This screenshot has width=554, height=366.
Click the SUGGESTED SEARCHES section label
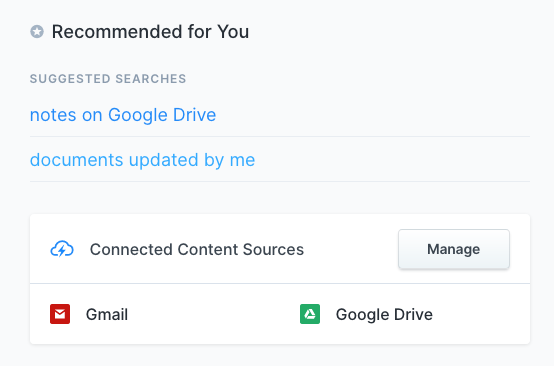(x=108, y=78)
